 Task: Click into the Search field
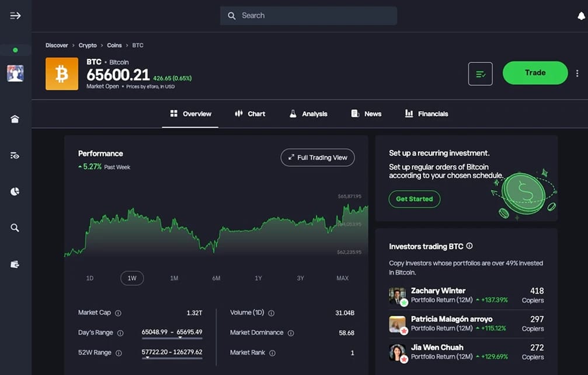pyautogui.click(x=309, y=16)
